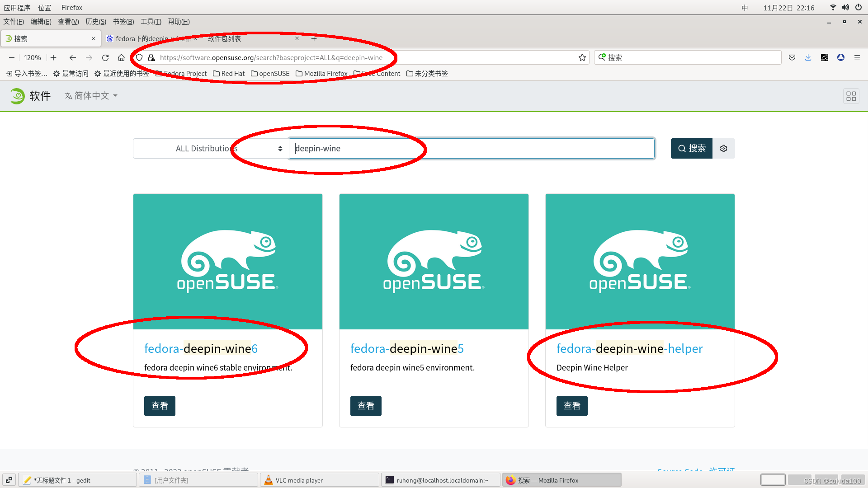The width and height of the screenshot is (868, 488).
Task: Open the 历史 menu
Action: 95,22
